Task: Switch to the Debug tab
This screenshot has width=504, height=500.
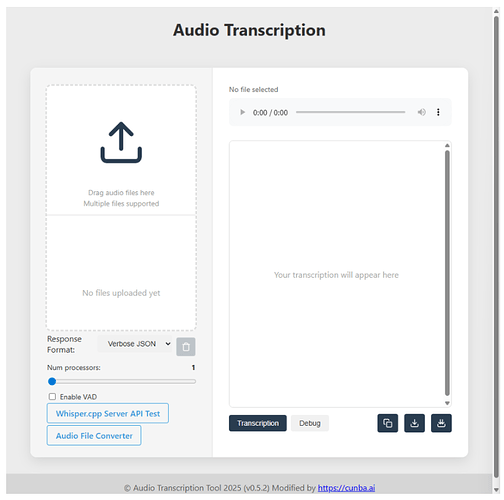Action: 310,423
